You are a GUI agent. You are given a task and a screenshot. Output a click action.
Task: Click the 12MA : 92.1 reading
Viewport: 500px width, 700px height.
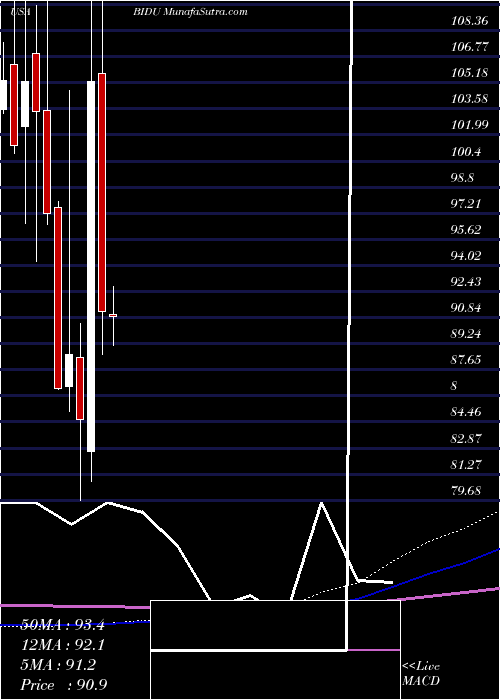pos(63,645)
